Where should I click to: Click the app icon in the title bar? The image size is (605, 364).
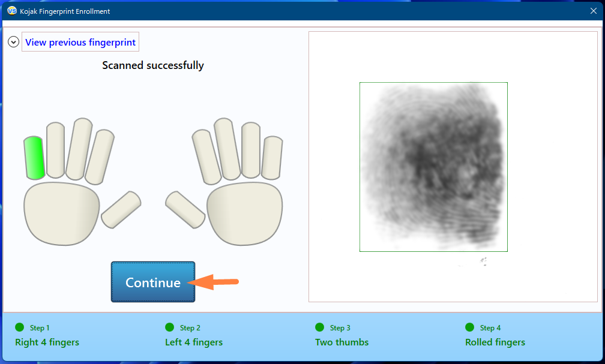tap(12, 11)
